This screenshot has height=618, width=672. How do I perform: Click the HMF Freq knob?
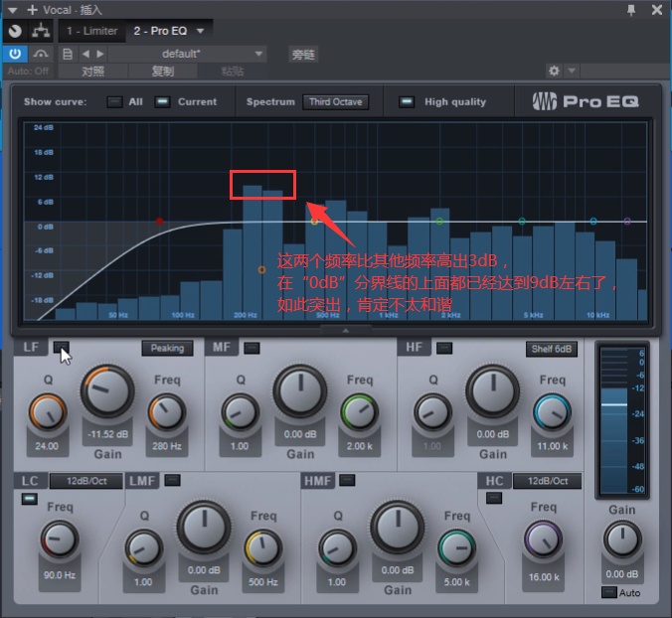pyautogui.click(x=456, y=548)
